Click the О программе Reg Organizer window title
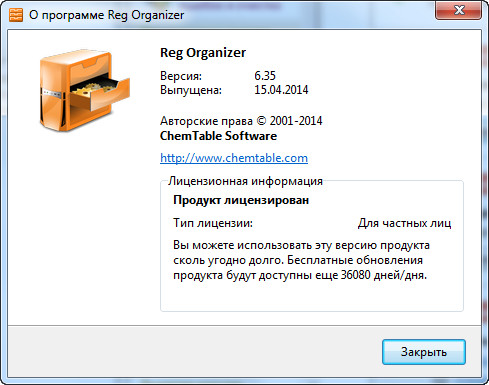 [107, 15]
